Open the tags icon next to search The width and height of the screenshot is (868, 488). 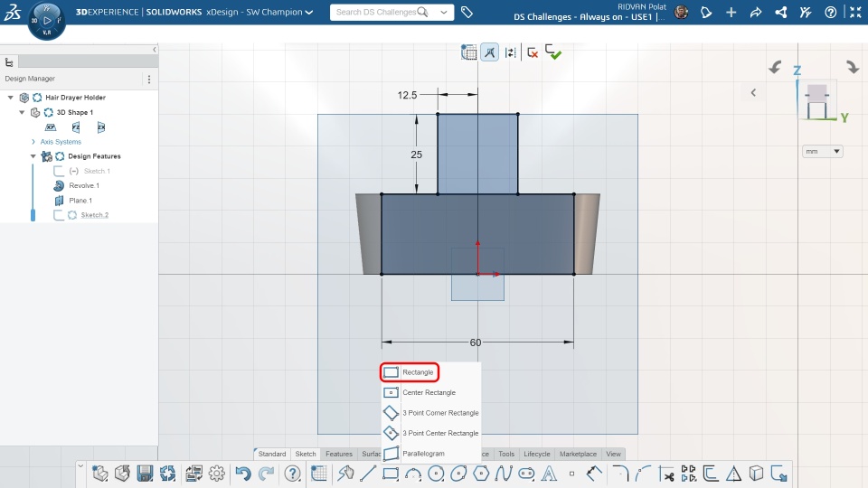pos(467,12)
